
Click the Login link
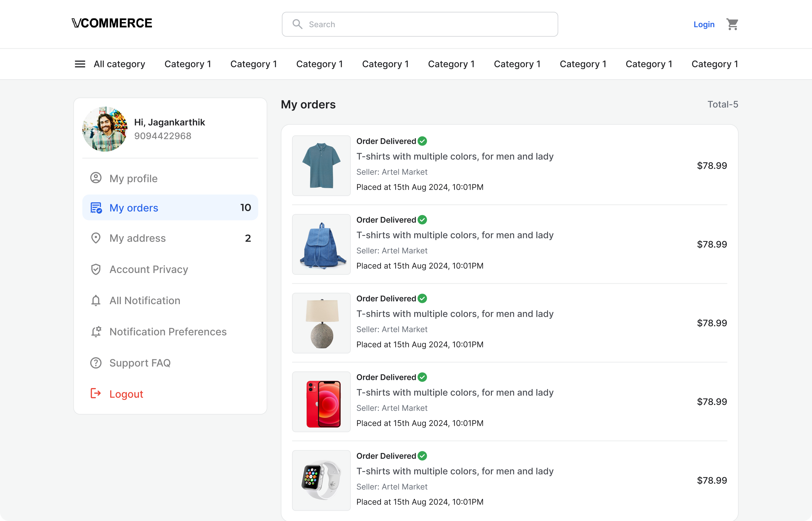(x=704, y=24)
